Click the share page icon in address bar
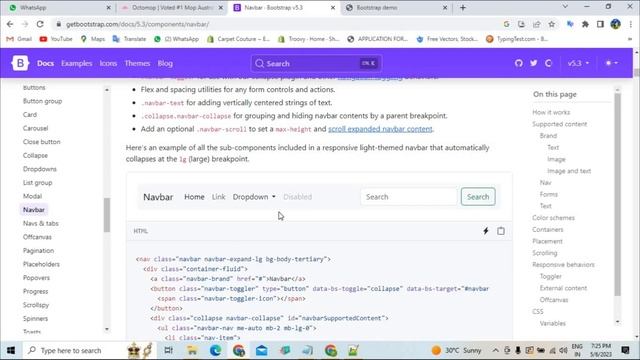This screenshot has height=360, width=640. pyautogui.click(x=537, y=24)
